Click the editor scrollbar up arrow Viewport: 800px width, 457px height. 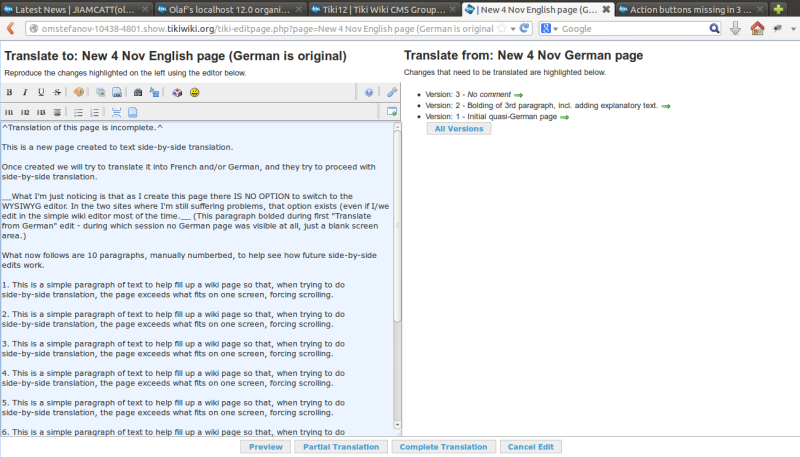397,128
